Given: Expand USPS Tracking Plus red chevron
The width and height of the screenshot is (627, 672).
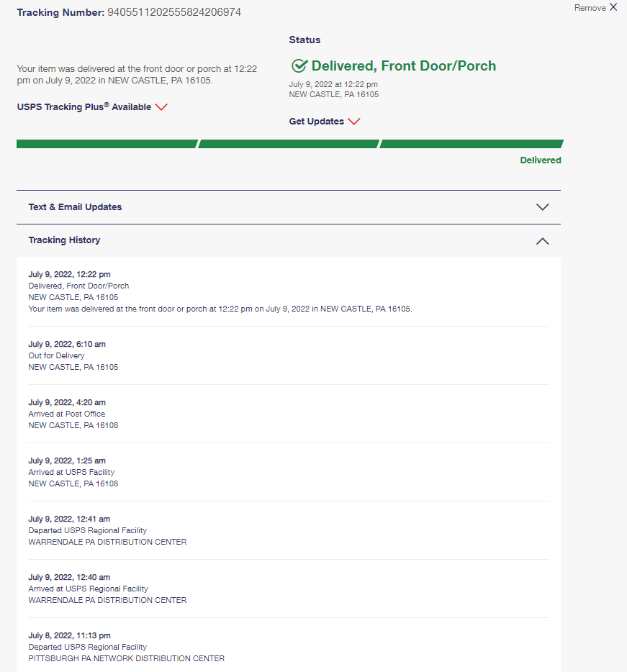Looking at the screenshot, I should (161, 107).
